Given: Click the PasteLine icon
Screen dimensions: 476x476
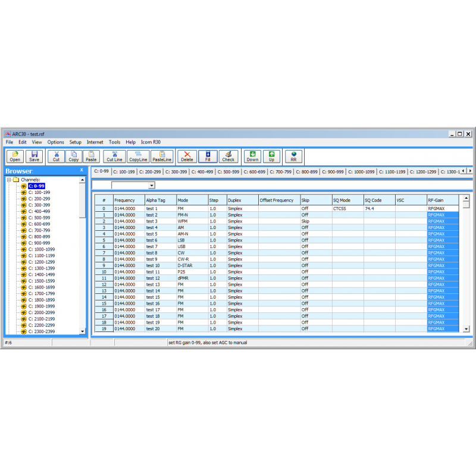Looking at the screenshot, I should [x=162, y=156].
